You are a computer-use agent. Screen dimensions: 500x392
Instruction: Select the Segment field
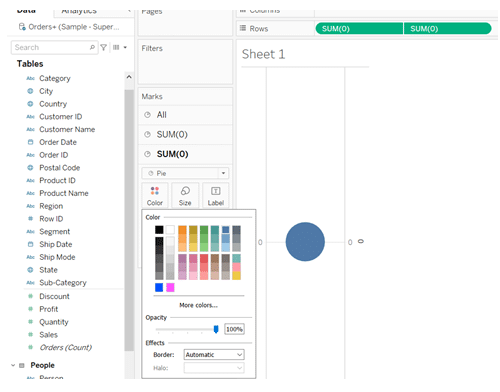click(x=55, y=232)
